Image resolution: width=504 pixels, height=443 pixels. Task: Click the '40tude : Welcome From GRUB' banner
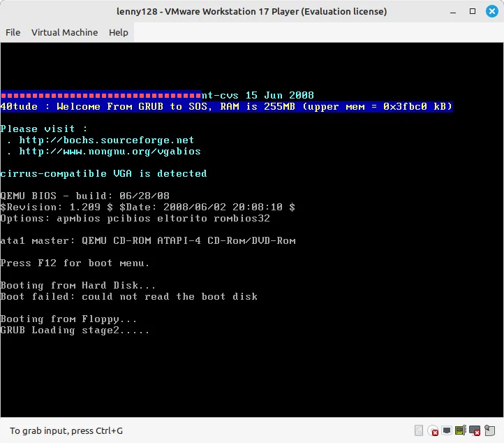coord(227,106)
